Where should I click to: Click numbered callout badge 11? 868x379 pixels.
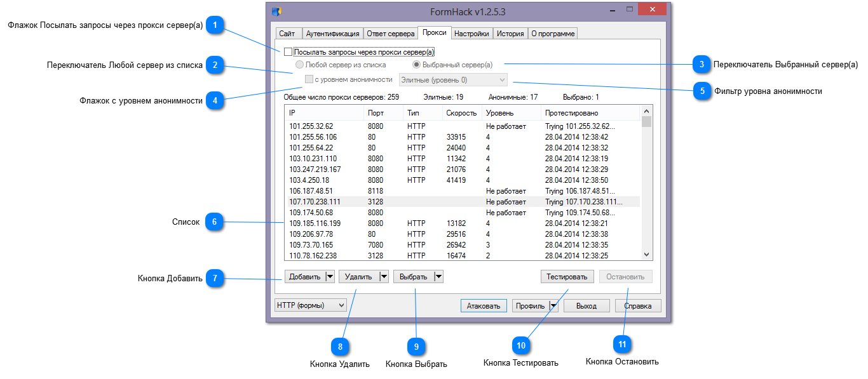(622, 343)
